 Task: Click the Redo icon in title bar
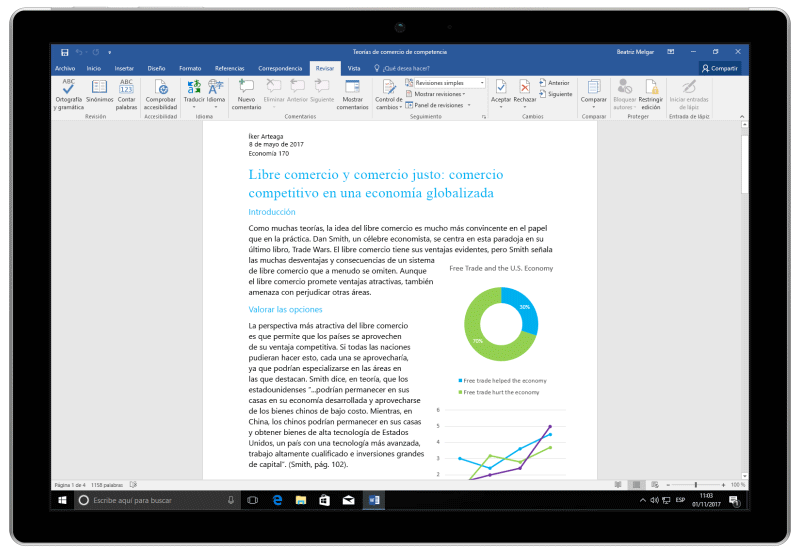pos(96,52)
